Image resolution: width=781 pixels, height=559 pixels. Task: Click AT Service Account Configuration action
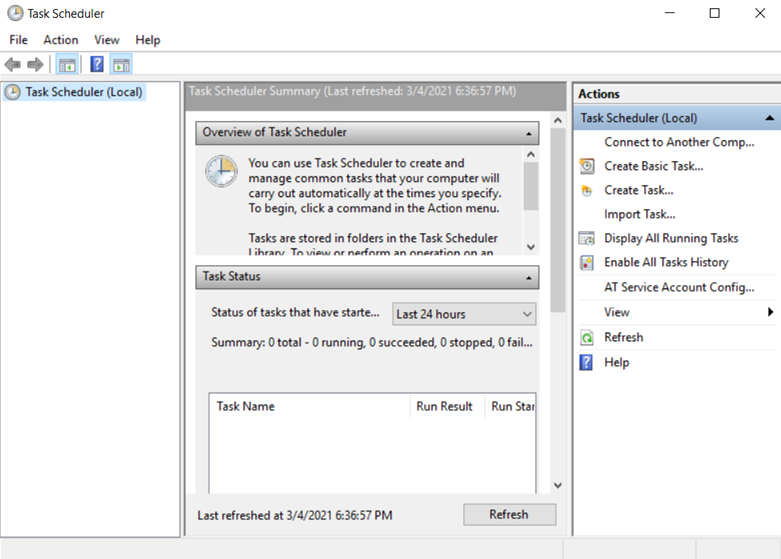click(679, 287)
